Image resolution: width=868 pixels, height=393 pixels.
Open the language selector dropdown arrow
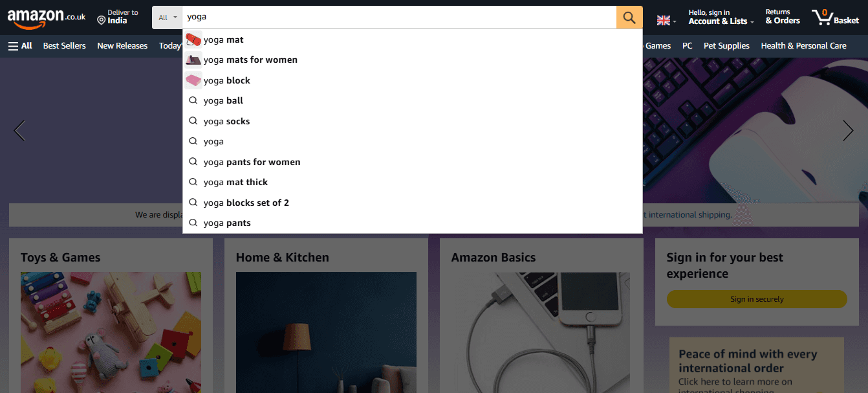(x=674, y=21)
